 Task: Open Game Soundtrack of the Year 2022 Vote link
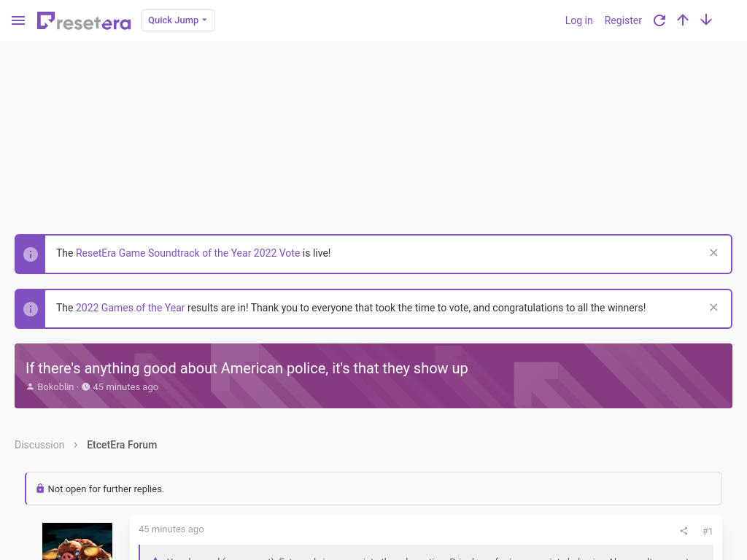pyautogui.click(x=187, y=253)
